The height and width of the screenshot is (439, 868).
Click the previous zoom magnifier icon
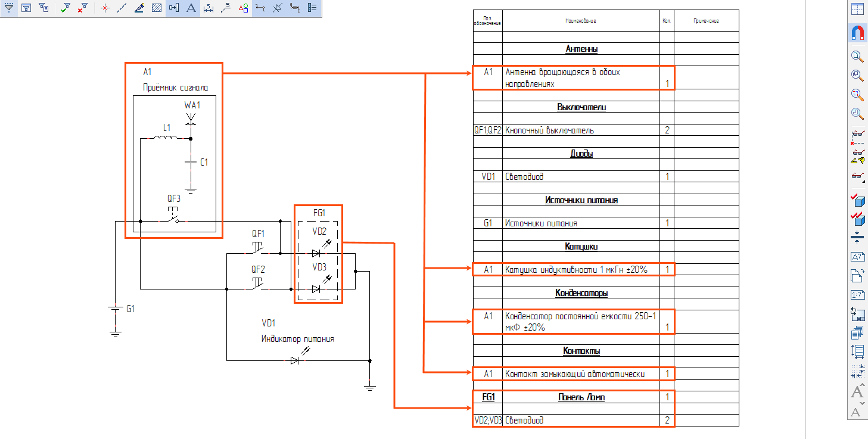click(857, 113)
